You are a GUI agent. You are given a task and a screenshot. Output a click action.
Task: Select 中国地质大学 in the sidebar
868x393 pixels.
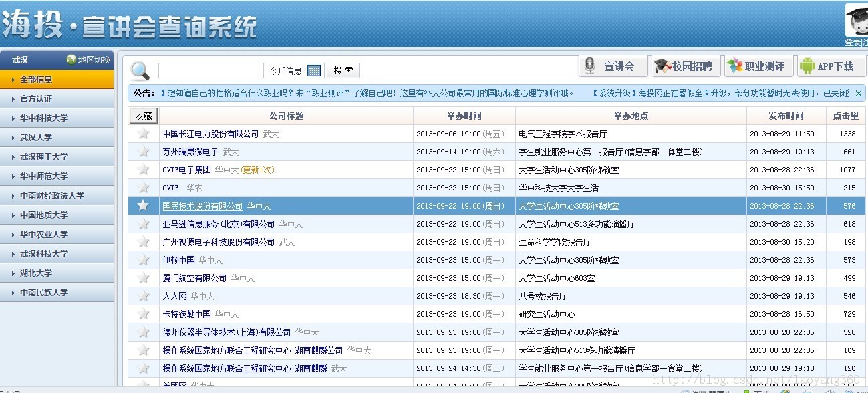[57, 215]
